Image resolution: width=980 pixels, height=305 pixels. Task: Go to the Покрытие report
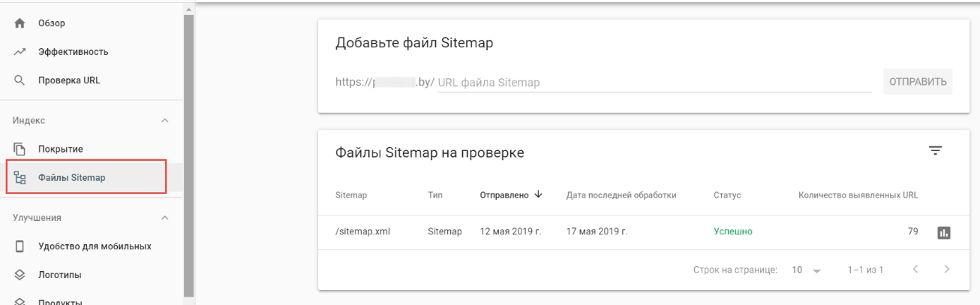pyautogui.click(x=61, y=149)
